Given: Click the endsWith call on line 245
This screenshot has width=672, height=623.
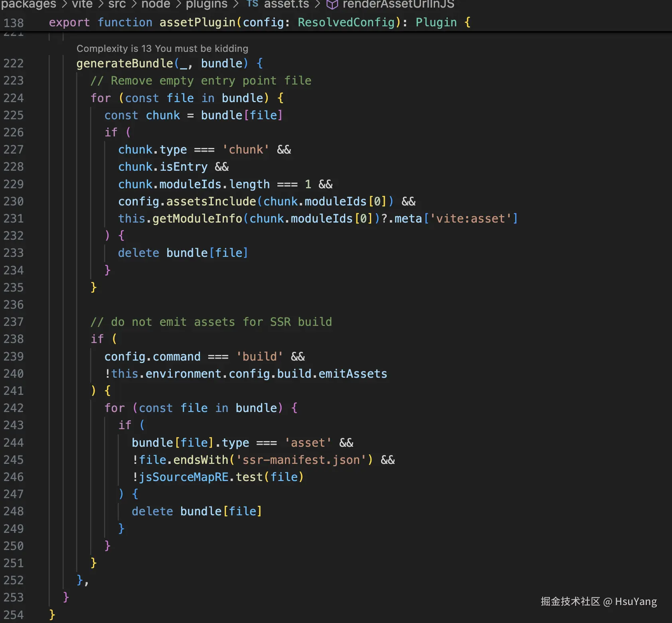Looking at the screenshot, I should [201, 460].
